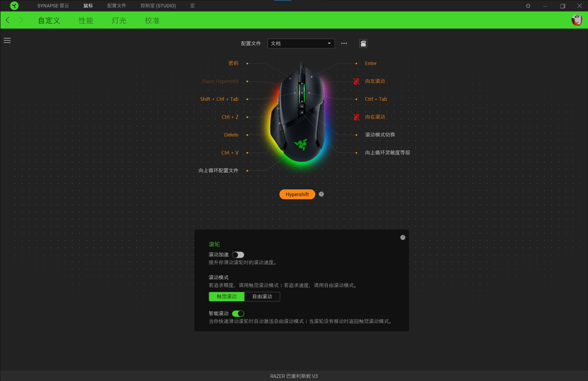Click disabled icon beside 向右滚动
The width and height of the screenshot is (588, 381).
356,117
